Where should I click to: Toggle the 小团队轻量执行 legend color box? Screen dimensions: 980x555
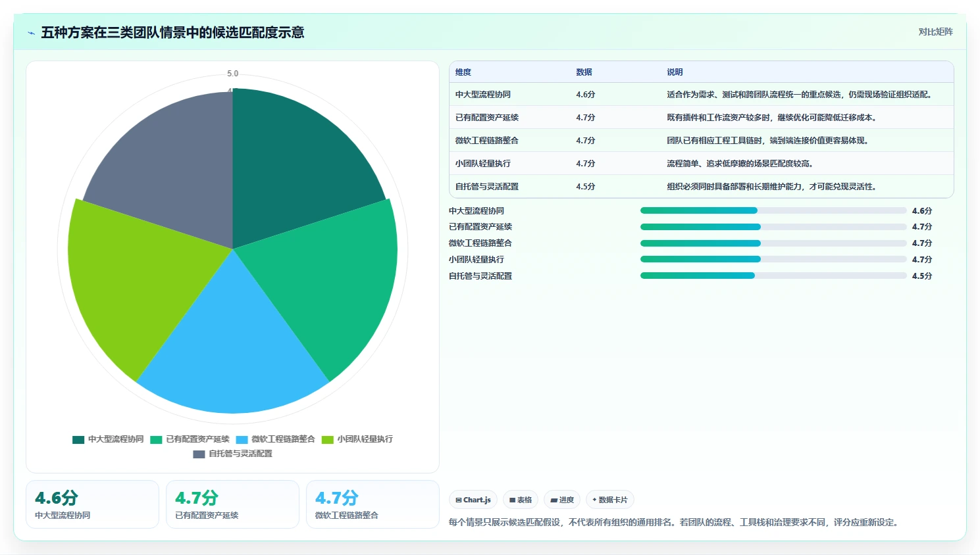click(328, 440)
